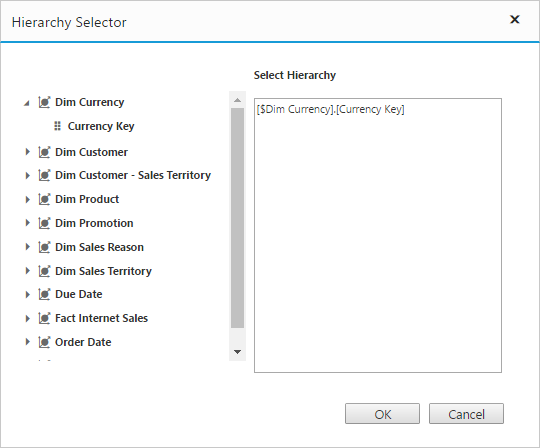Click the Dim Customer dimension icon
540x448 pixels.
44,152
